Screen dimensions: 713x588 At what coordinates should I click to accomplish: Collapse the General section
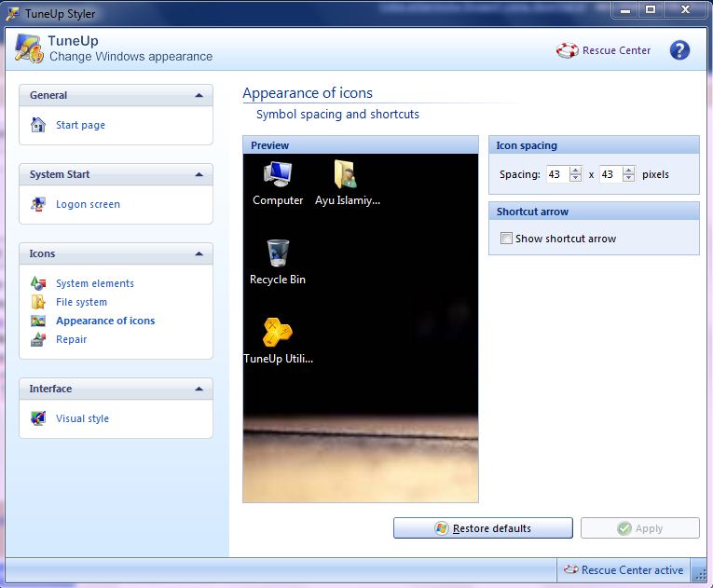tap(199, 95)
